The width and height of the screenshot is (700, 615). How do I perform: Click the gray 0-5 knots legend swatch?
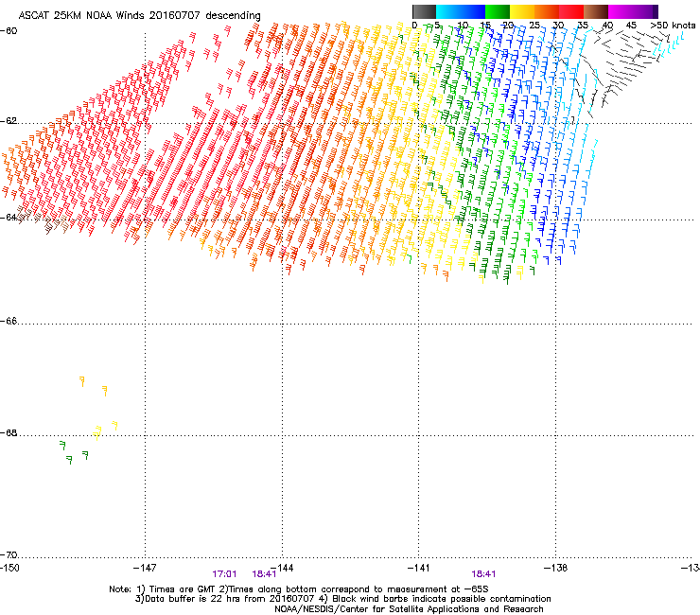click(x=424, y=11)
